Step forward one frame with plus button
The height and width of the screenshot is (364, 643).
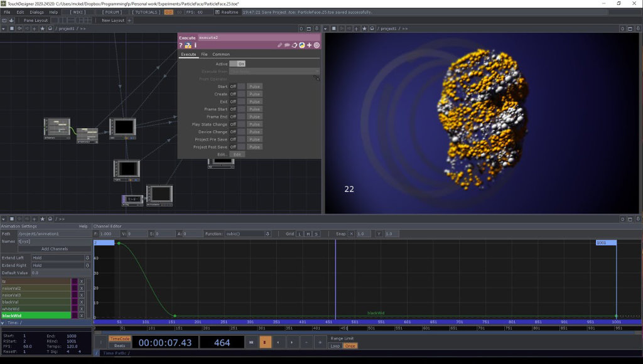tap(320, 342)
